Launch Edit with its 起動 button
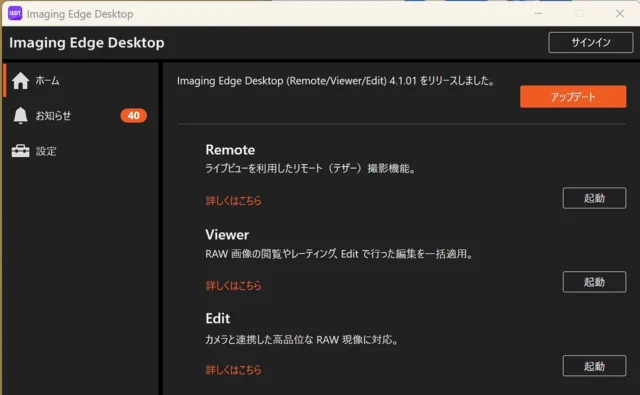 point(594,366)
